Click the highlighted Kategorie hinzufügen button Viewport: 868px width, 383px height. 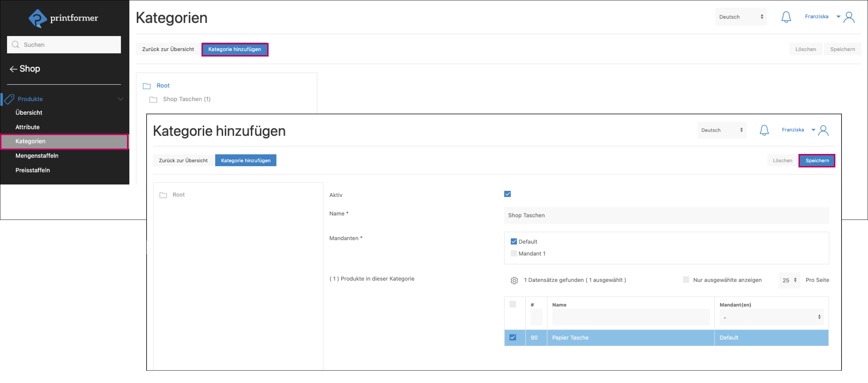(x=235, y=49)
